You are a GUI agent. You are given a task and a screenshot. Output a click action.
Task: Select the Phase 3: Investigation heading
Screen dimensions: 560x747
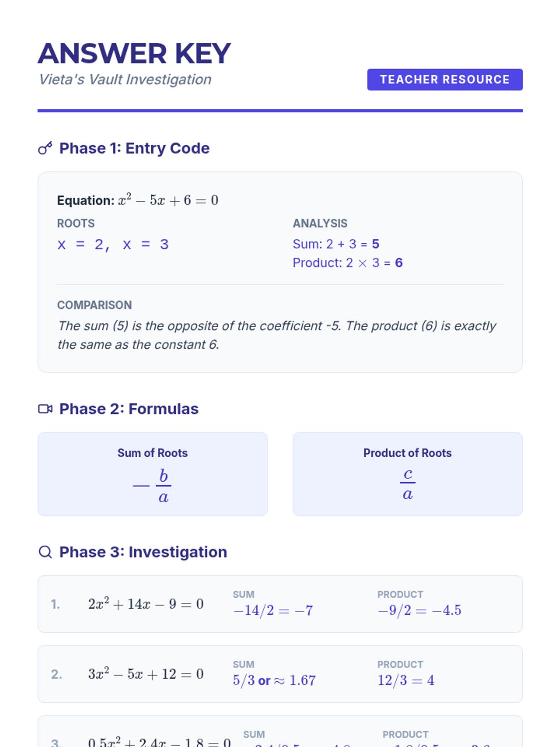pyautogui.click(x=143, y=552)
